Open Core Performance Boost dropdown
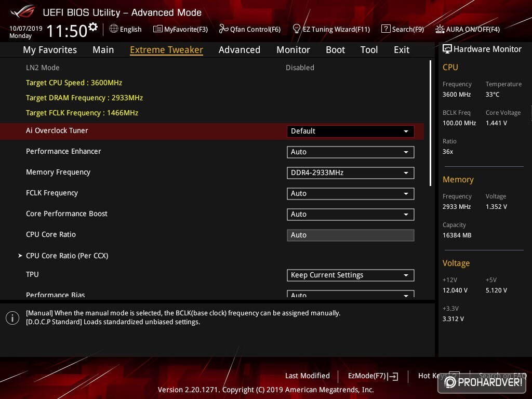Image resolution: width=532 pixels, height=399 pixels. [x=350, y=215]
